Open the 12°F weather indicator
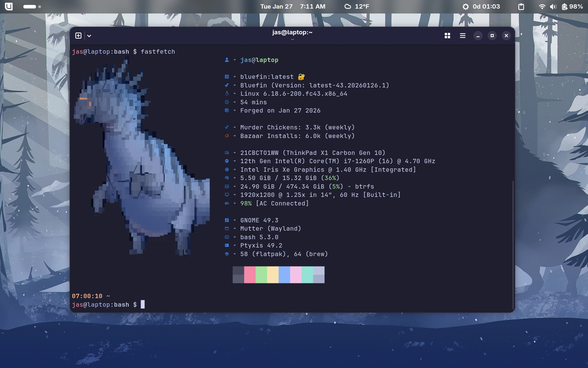Viewport: 588px width, 368px height. (x=357, y=6)
